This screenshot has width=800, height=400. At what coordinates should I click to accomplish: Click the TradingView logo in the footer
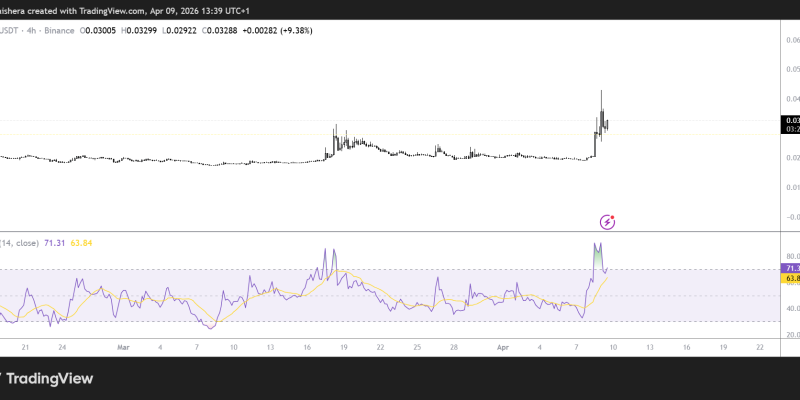[48, 378]
